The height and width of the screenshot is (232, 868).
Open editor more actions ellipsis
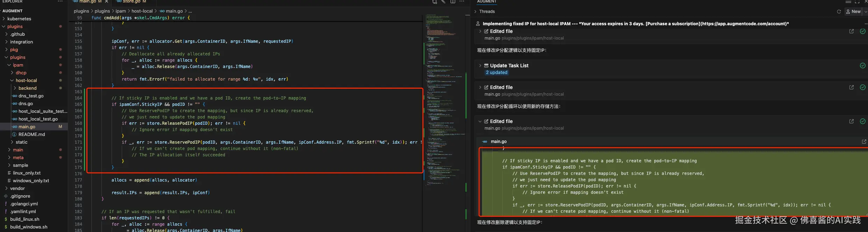click(x=462, y=2)
